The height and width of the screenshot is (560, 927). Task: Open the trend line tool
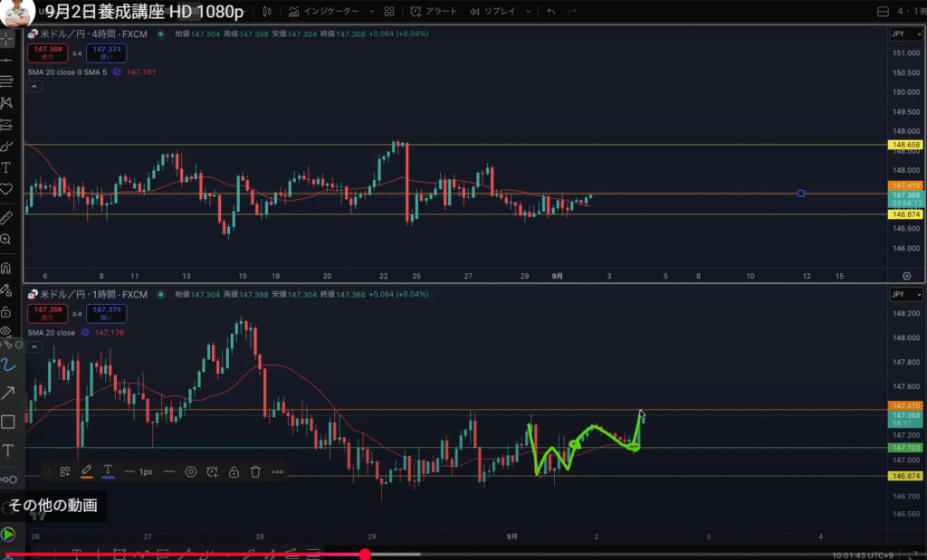7,61
